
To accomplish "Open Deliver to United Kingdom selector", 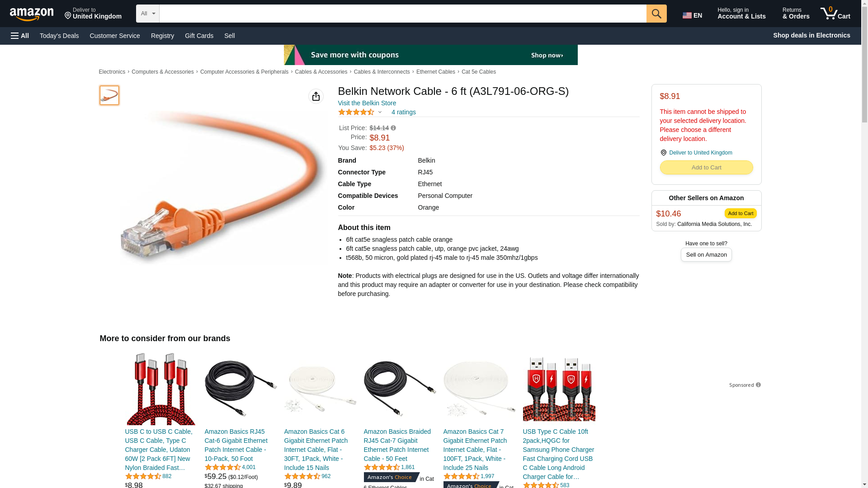I will tap(93, 14).
